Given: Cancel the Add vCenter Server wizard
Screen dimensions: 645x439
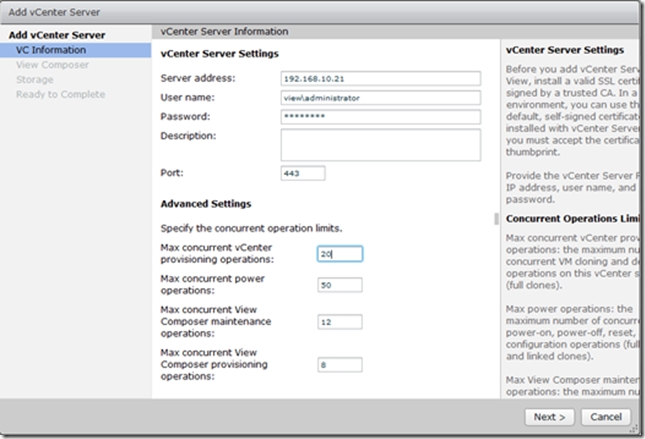Looking at the screenshot, I should pos(606,417).
